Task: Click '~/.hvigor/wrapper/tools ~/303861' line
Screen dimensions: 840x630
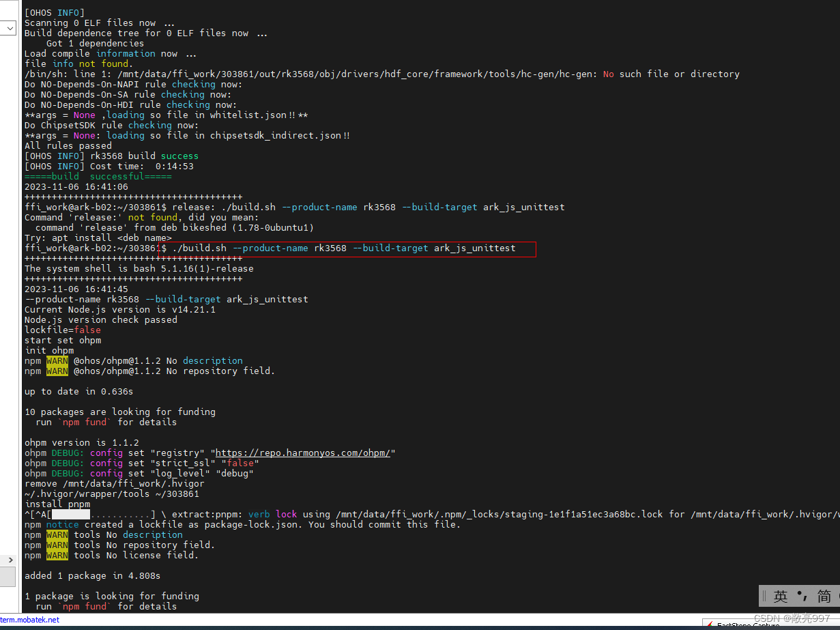Action: point(112,493)
